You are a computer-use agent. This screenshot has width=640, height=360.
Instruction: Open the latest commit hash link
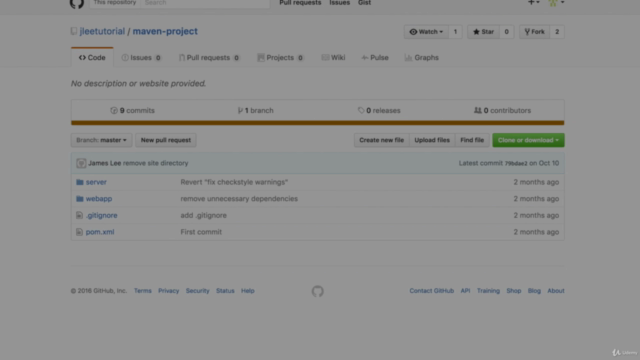pyautogui.click(x=516, y=164)
